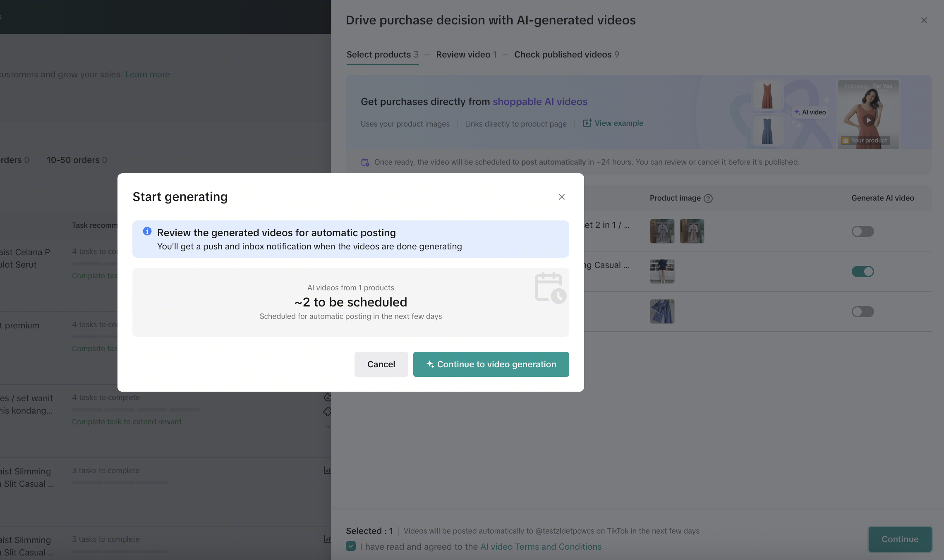944x560 pixels.
Task: Click the calendar icon beside posting notice
Action: click(x=365, y=163)
